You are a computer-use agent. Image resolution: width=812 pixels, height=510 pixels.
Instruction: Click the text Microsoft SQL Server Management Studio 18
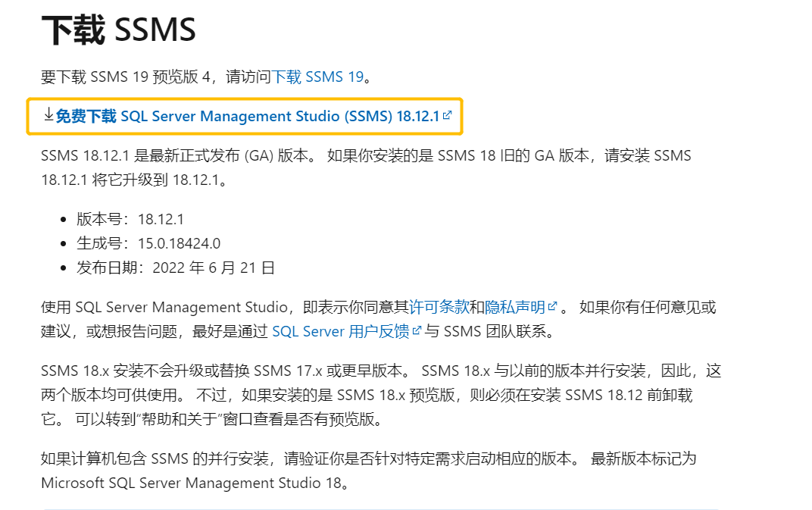191,483
